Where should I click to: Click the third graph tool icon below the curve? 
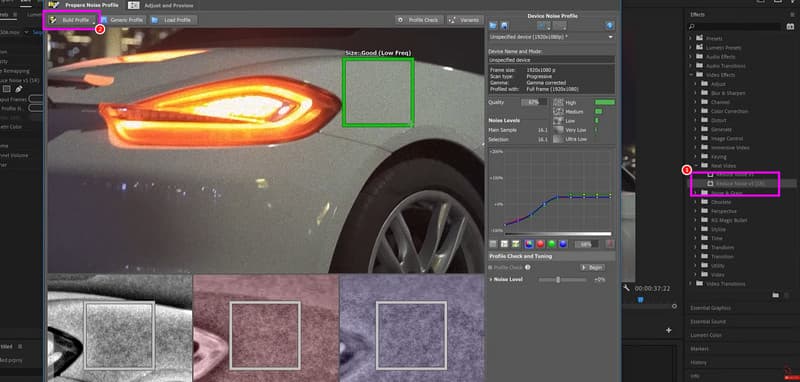coord(516,244)
